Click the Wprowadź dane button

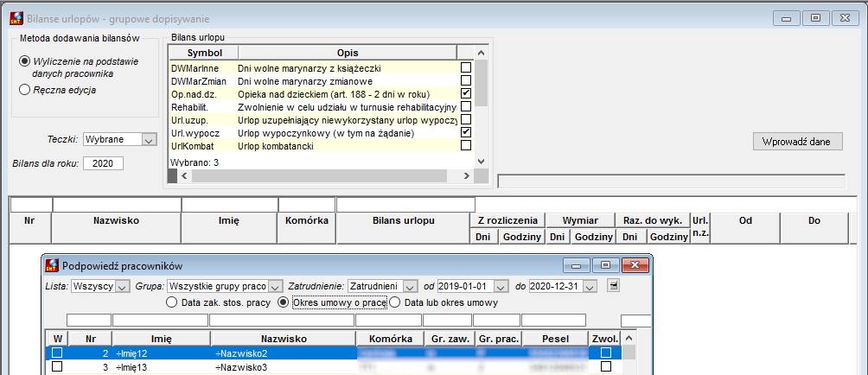click(798, 141)
